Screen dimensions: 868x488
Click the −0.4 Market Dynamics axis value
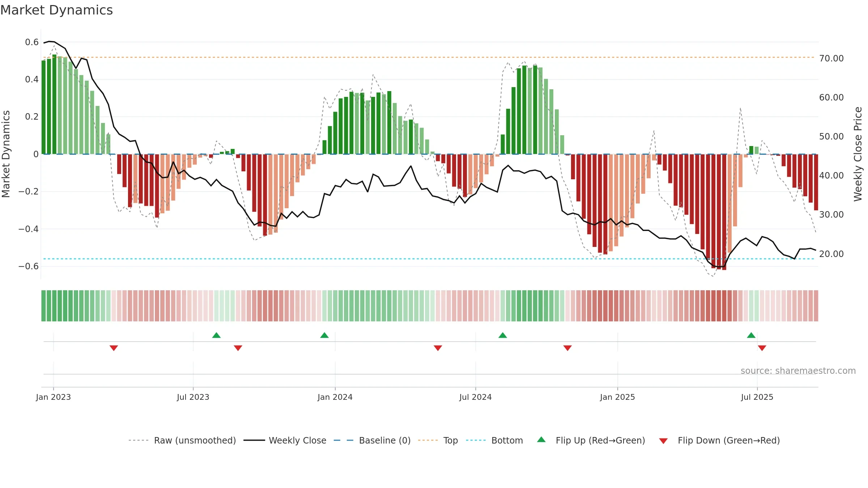point(29,229)
